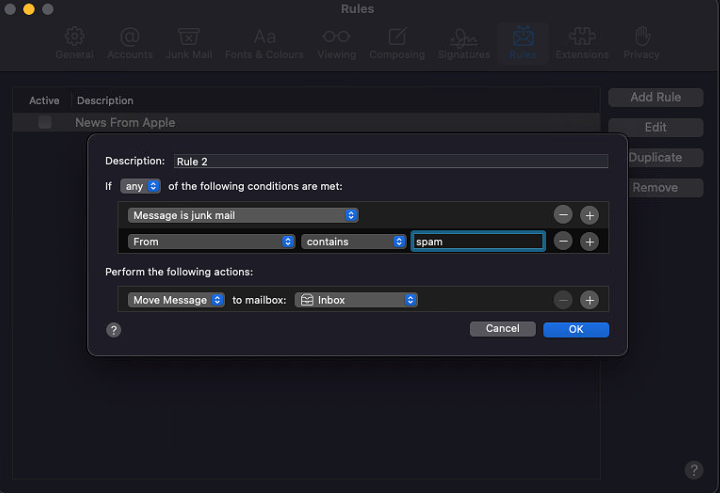Open the Move Message action dropdown
720x493 pixels.
(176, 300)
